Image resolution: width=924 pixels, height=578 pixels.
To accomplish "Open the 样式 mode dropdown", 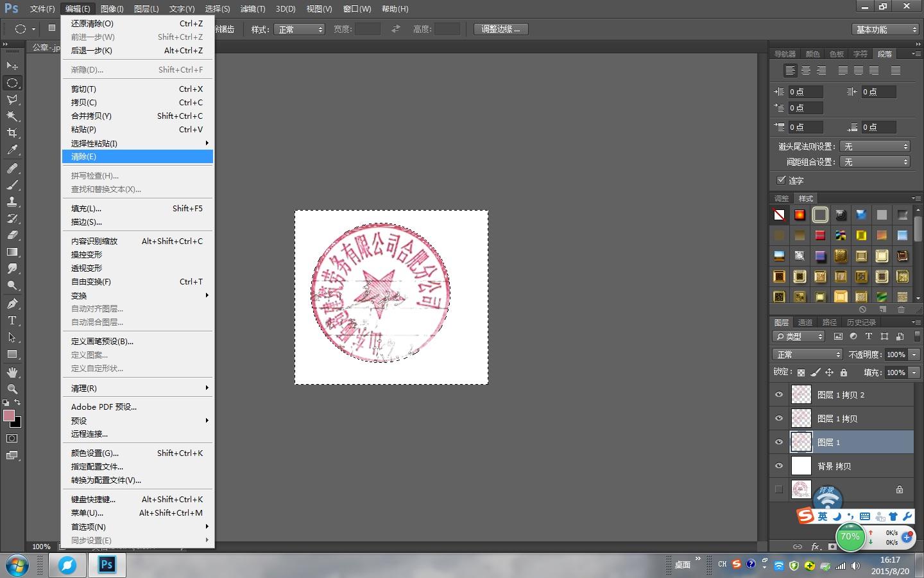I will coord(299,30).
